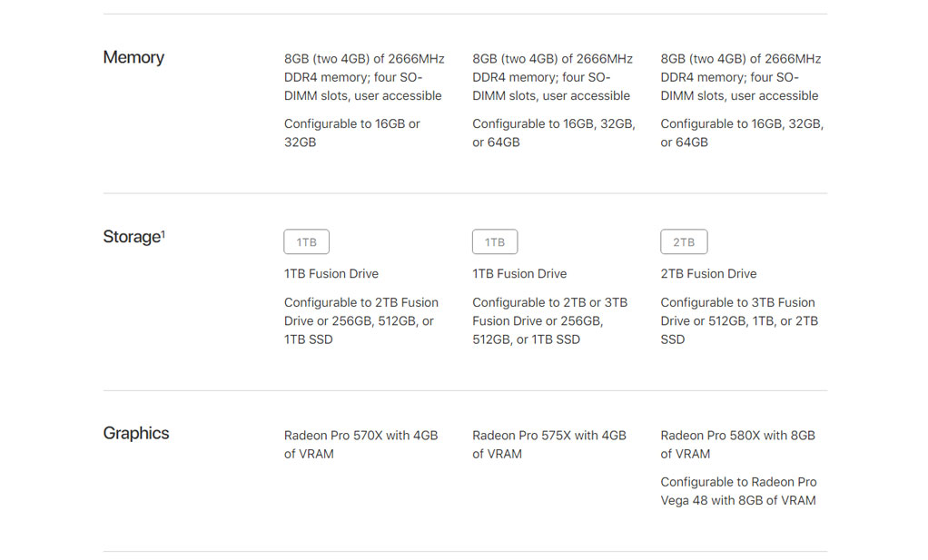The width and height of the screenshot is (928, 560).
Task: Click Configurable to 3TB Fusion Drive text
Action: [x=739, y=320]
